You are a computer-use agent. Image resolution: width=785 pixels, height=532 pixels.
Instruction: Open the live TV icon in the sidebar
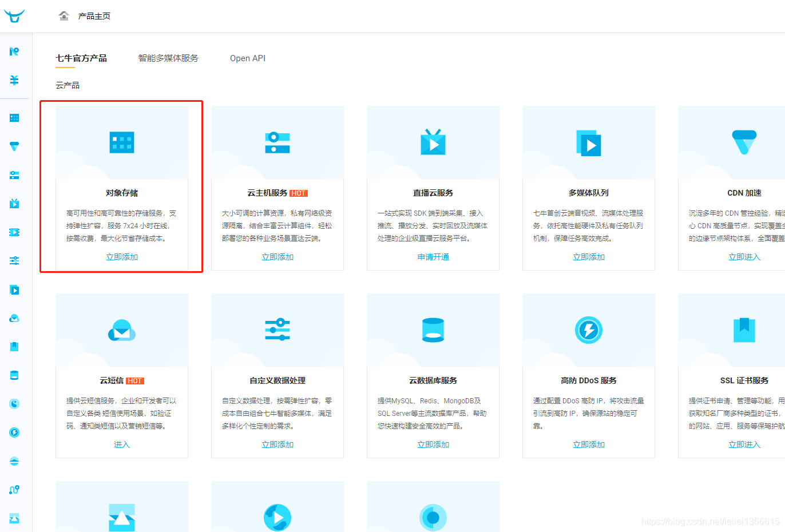pos(14,204)
